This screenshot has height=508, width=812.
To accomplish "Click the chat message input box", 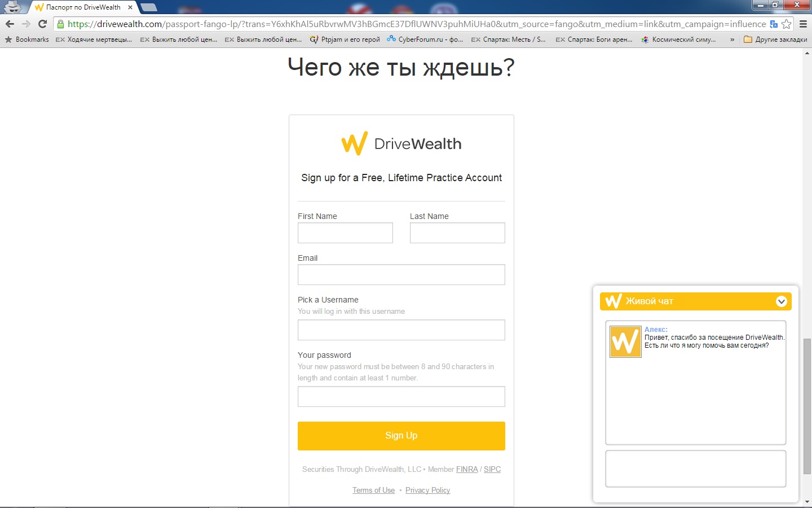I will 696,468.
